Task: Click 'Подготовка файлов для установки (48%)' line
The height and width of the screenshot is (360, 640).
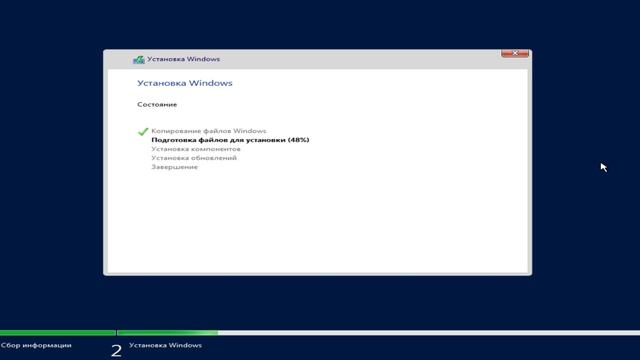Action: (230, 140)
